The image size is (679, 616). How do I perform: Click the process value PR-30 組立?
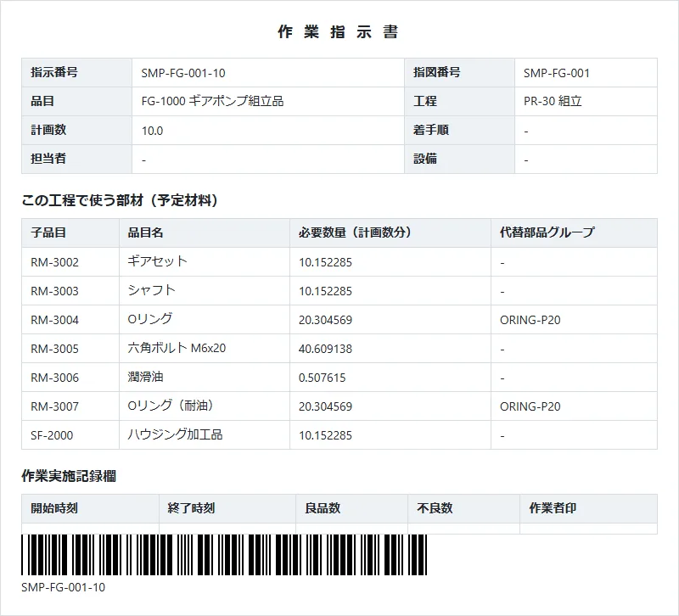[x=553, y=101]
